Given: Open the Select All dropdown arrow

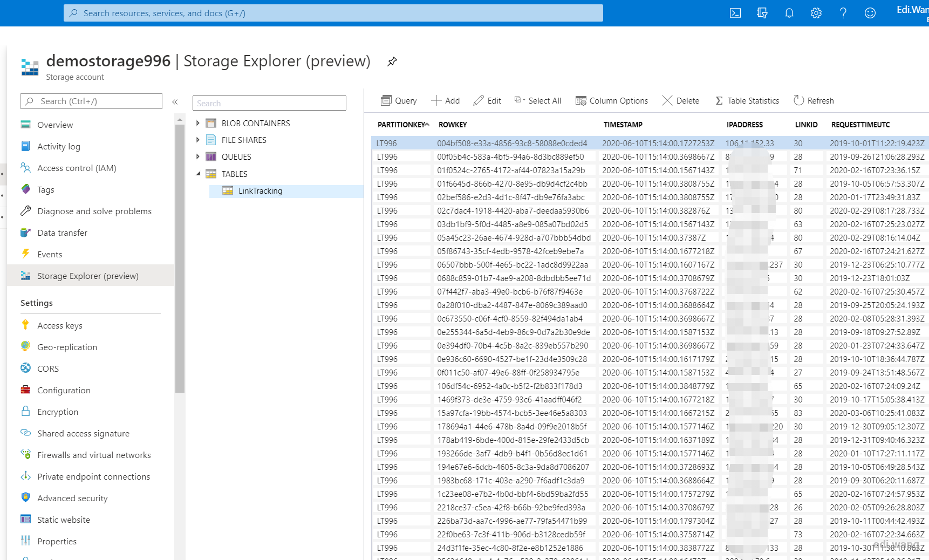Looking at the screenshot, I should tap(524, 100).
